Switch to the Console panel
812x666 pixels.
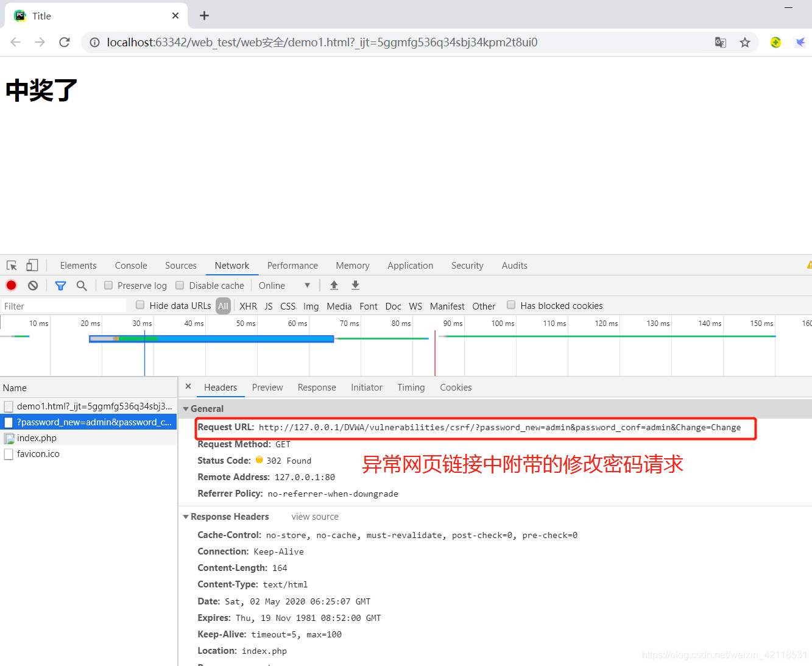[130, 265]
